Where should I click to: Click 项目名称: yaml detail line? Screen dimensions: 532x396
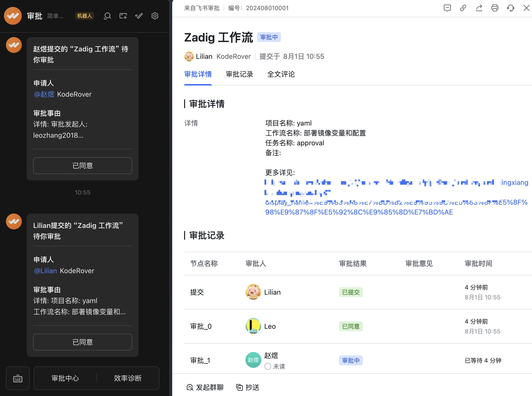click(289, 123)
